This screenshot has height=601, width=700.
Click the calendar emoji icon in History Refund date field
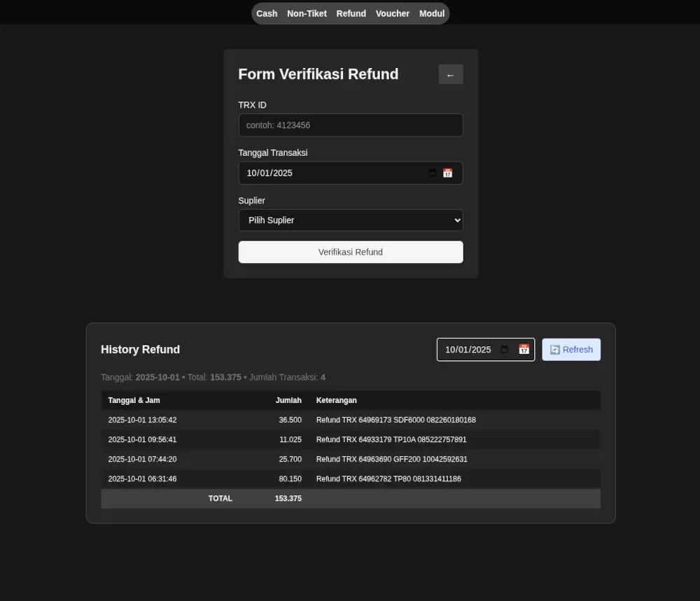click(524, 349)
